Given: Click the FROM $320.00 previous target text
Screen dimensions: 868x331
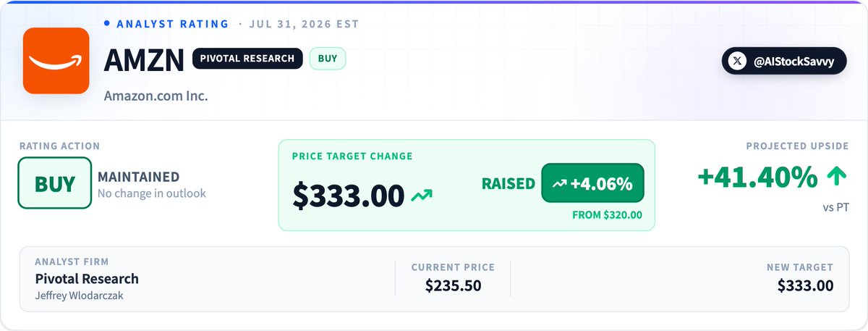Looking at the screenshot, I should (608, 215).
